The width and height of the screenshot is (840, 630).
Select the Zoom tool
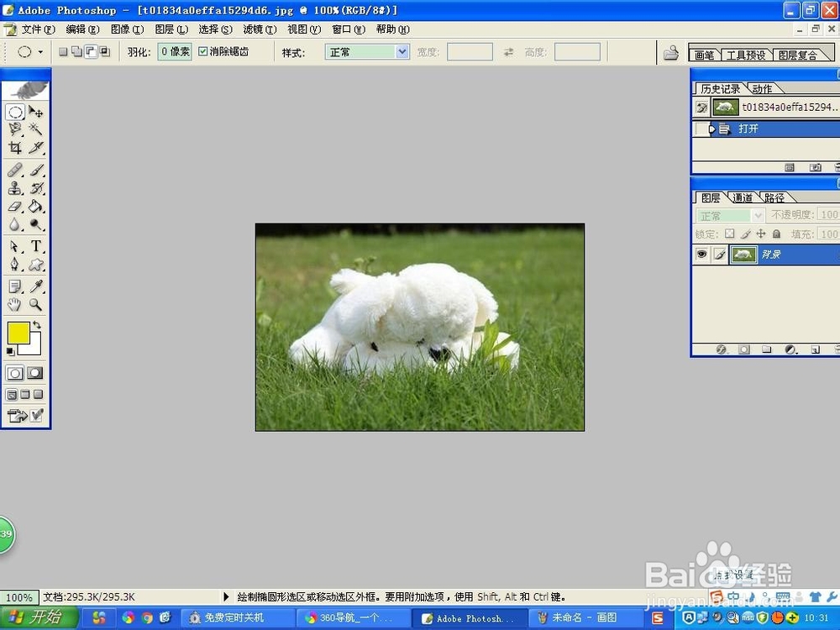[36, 305]
